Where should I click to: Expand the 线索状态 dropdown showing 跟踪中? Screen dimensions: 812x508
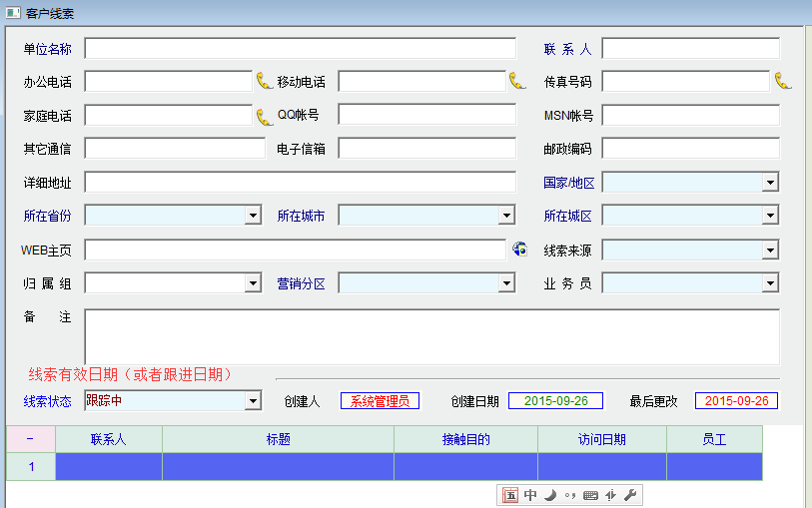253,401
